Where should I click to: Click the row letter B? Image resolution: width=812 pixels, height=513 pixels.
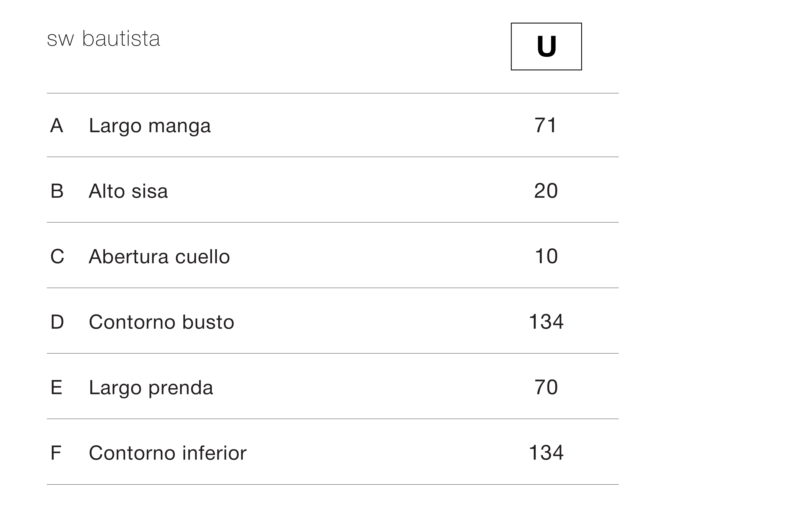(57, 191)
